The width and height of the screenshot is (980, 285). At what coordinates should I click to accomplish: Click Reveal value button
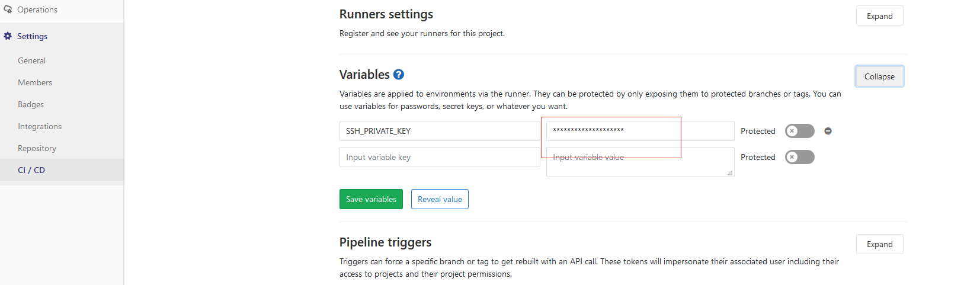(x=440, y=199)
